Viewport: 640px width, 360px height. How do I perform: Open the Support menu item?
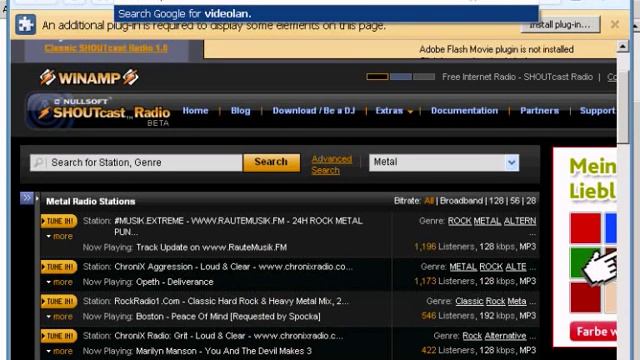coord(597,111)
